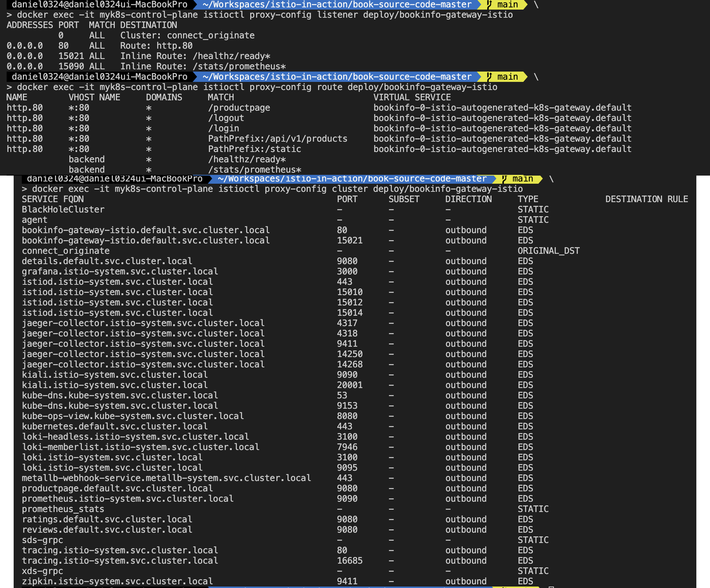The image size is (710, 588).
Task: Click the ORIGINAL_DST type value
Action: click(x=548, y=251)
